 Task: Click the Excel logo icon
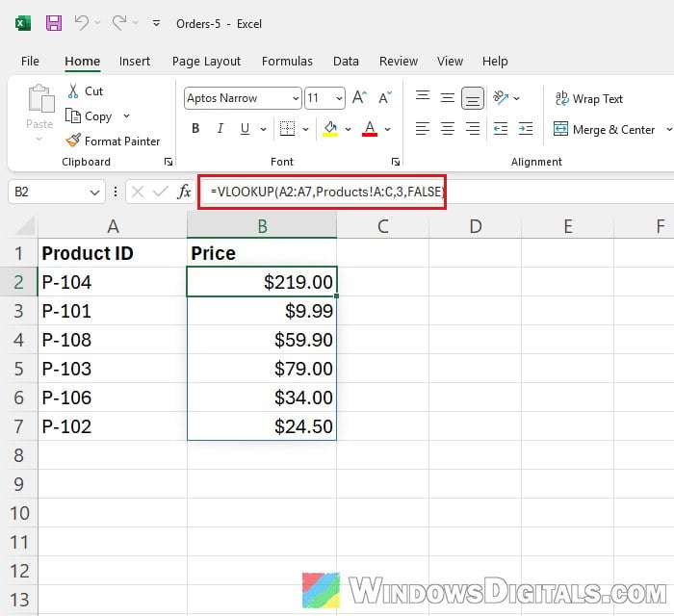coord(23,23)
